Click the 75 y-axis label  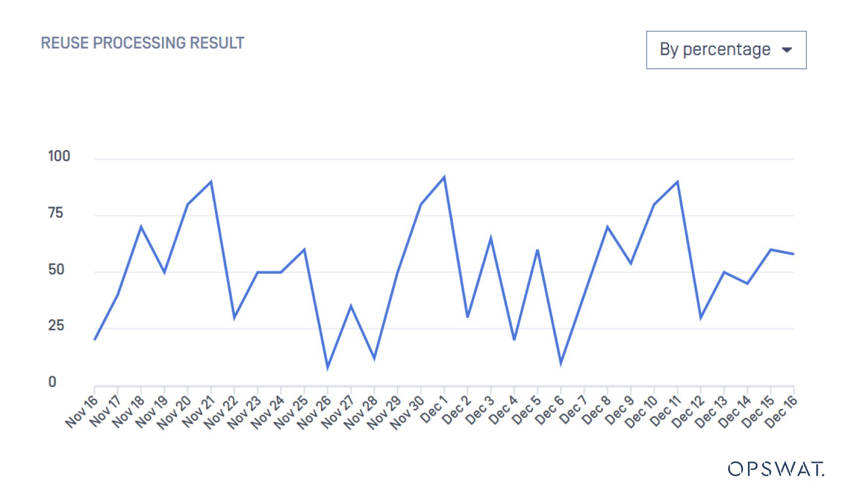pyautogui.click(x=56, y=213)
